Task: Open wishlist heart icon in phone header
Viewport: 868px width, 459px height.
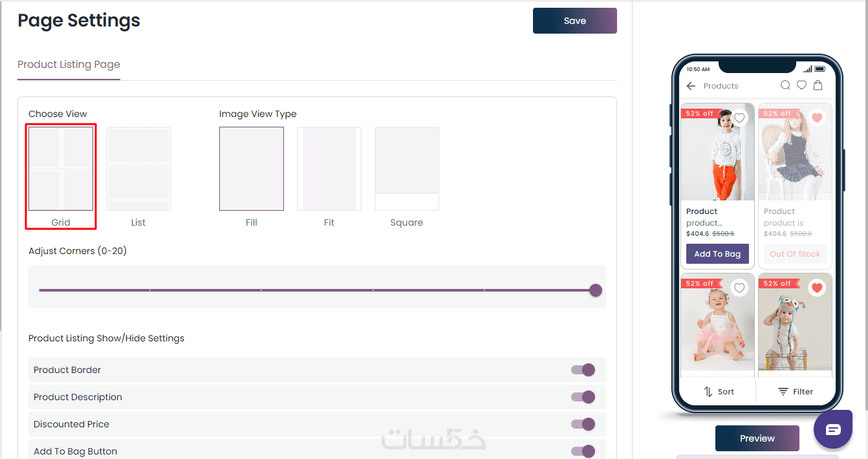Action: tap(801, 85)
